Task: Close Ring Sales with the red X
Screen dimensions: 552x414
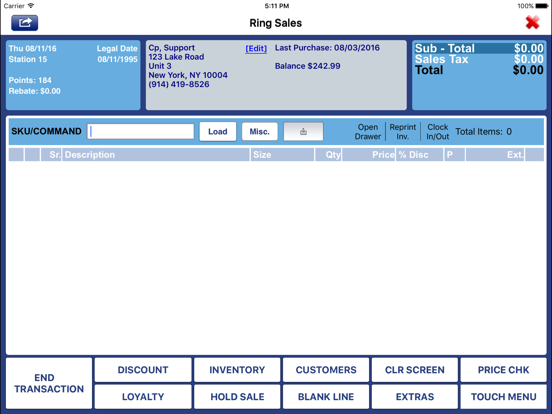Action: tap(532, 23)
